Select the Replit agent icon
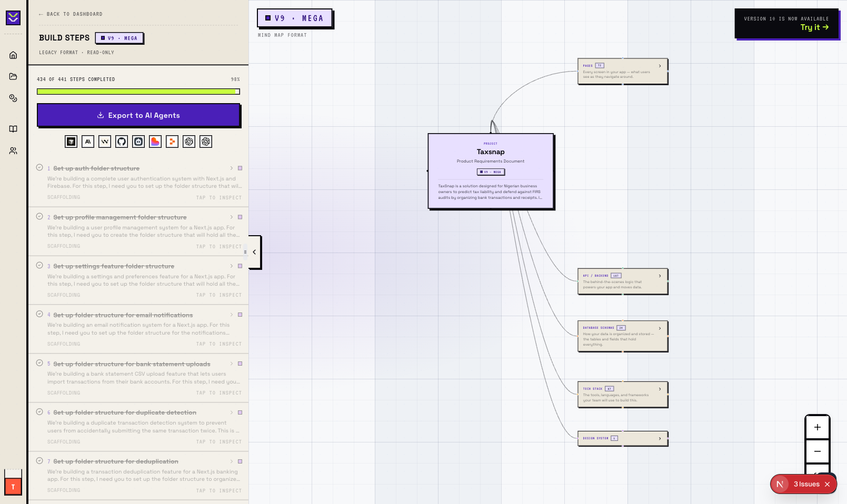 tap(172, 142)
